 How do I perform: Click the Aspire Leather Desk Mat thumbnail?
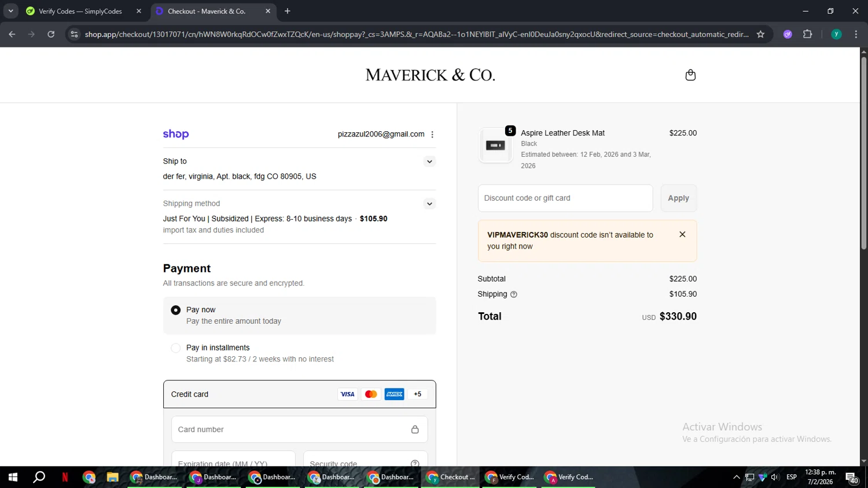(495, 145)
